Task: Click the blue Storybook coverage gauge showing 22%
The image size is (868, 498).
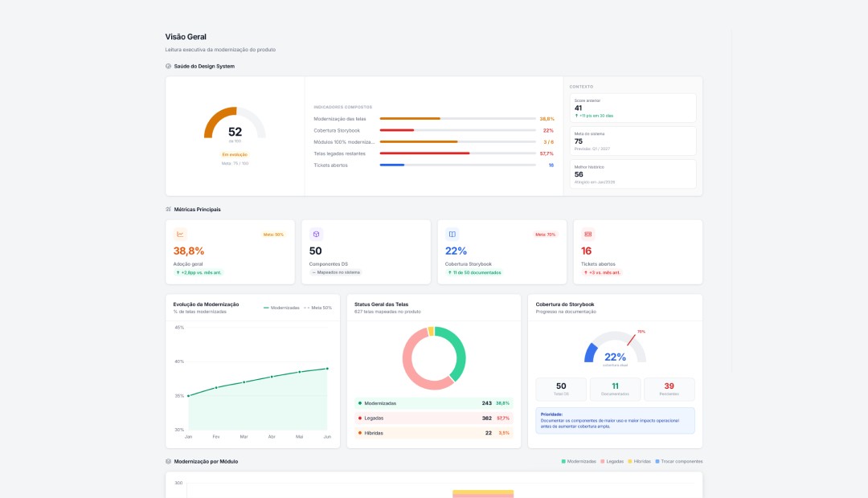Action: (x=615, y=346)
